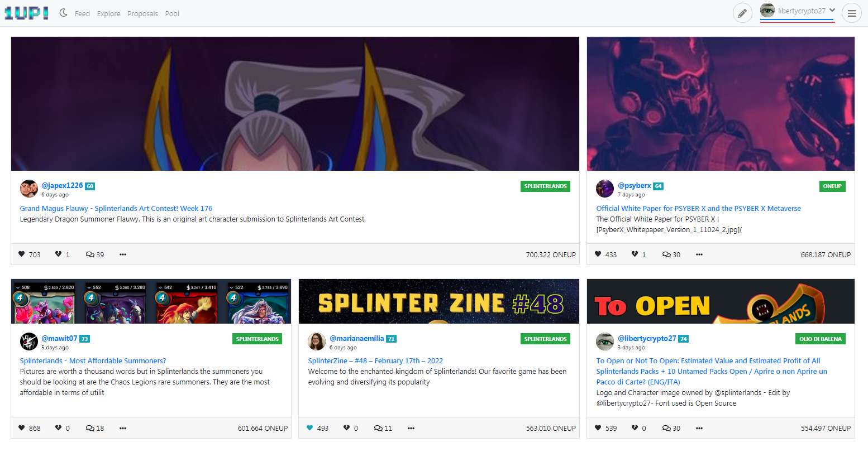Viewport: 868px width, 452px height.
Task: Open @libertycrypto27 author link on post
Action: click(647, 338)
